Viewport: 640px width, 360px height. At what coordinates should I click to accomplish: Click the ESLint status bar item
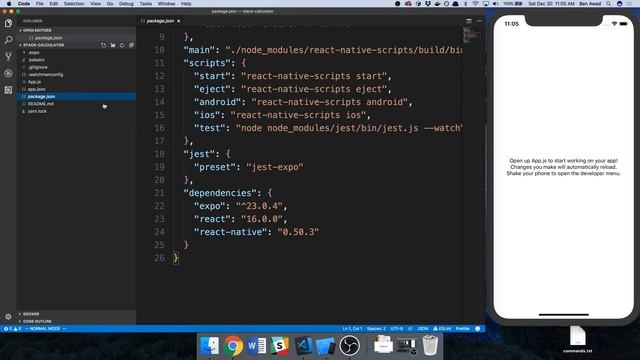[442, 329]
